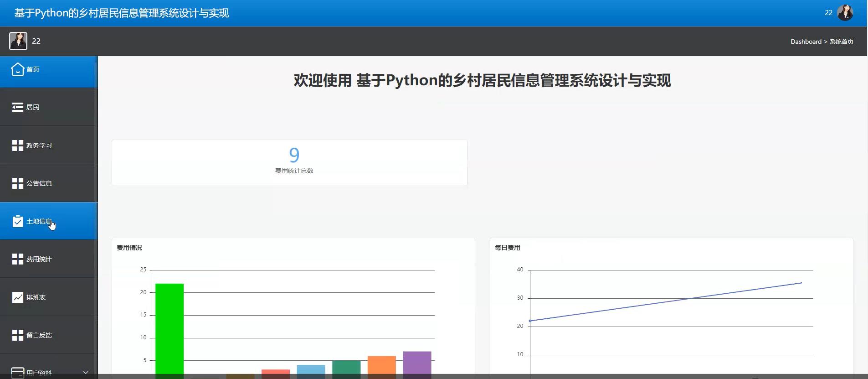Click the 政务学习 grid icon
The height and width of the screenshot is (379, 868).
(x=17, y=145)
